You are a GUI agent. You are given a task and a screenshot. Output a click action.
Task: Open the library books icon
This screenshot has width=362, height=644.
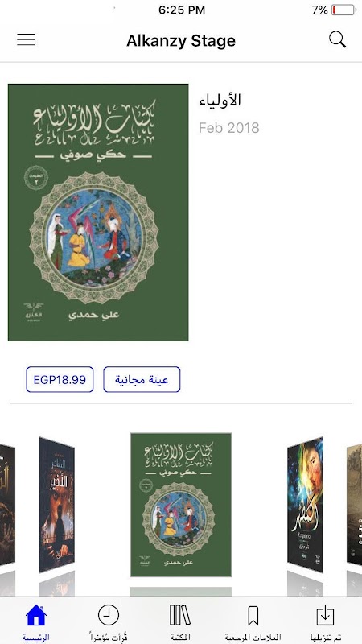click(x=180, y=615)
